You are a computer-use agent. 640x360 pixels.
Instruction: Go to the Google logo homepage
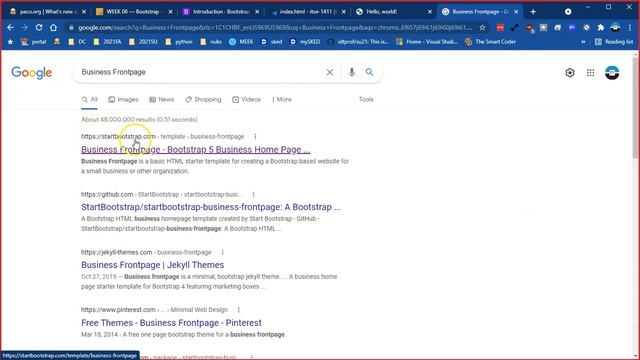(x=31, y=73)
